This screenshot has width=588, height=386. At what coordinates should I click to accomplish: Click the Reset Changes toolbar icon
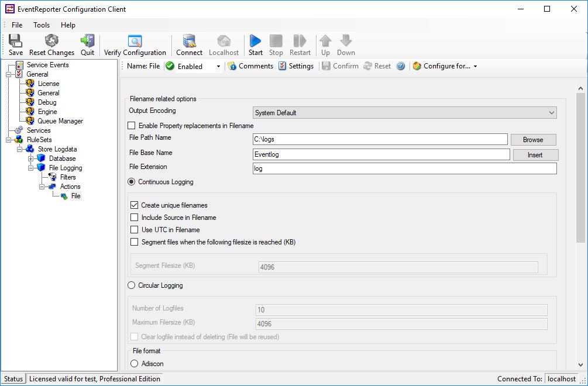(51, 45)
